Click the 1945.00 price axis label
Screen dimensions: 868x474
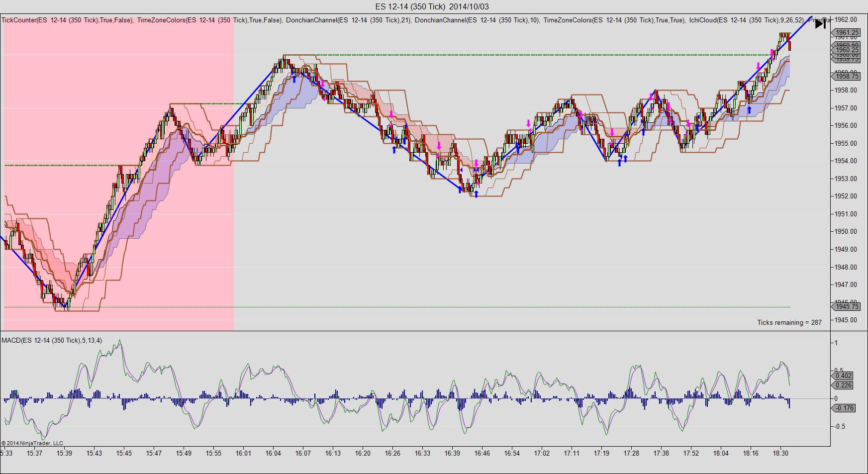point(846,320)
